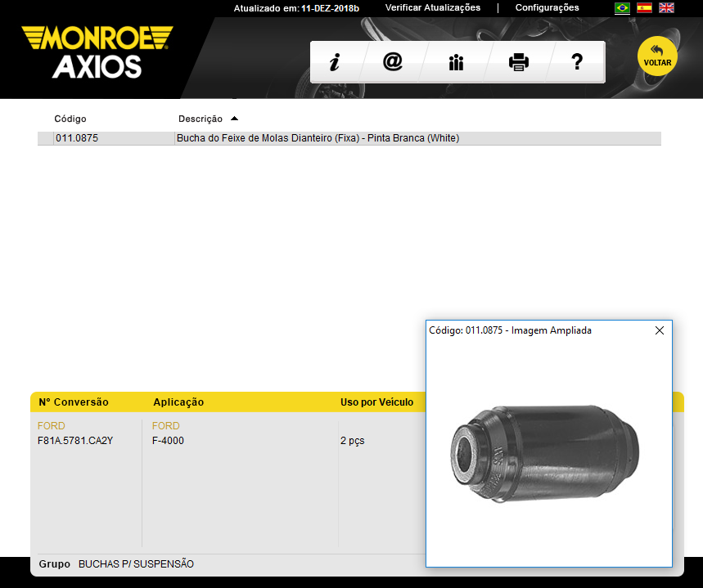This screenshot has width=703, height=588.
Task: Select the Spanish flag language icon
Action: (645, 8)
